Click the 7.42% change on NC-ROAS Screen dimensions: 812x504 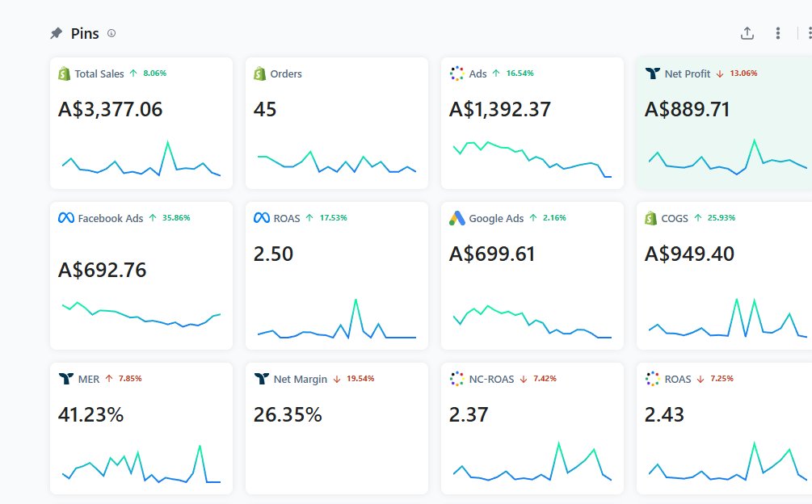click(x=545, y=378)
